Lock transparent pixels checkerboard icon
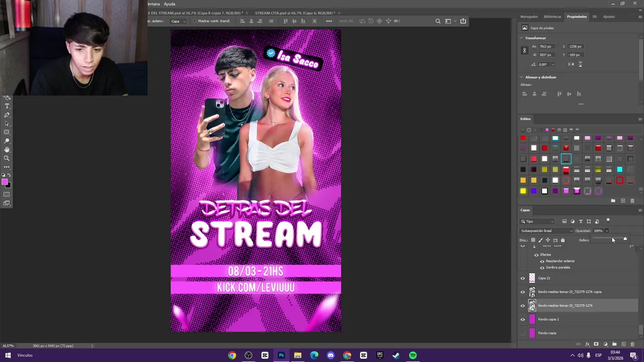The width and height of the screenshot is (644, 362). (533, 240)
